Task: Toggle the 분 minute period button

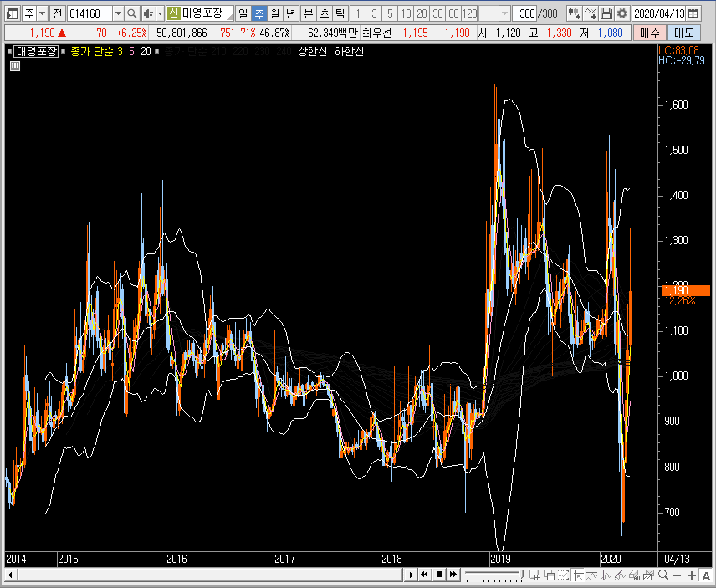Action: click(309, 13)
